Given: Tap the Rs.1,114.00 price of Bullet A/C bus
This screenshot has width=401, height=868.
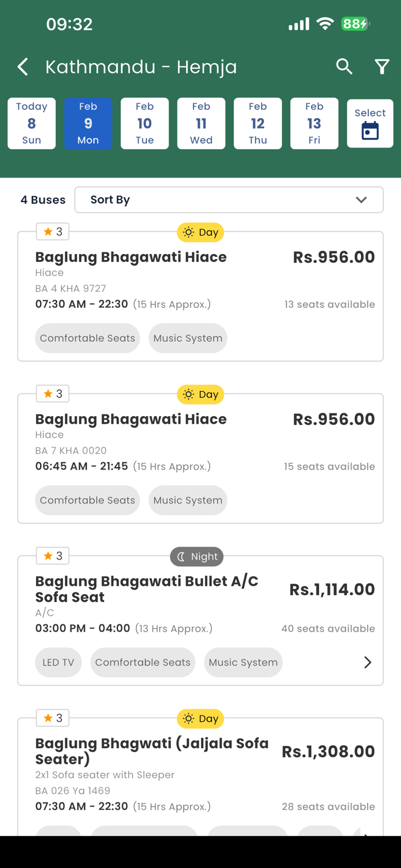Looking at the screenshot, I should (x=332, y=589).
